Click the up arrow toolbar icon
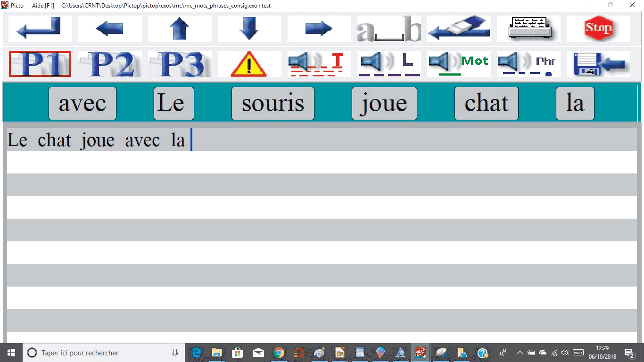This screenshot has width=644, height=362. coord(179,29)
